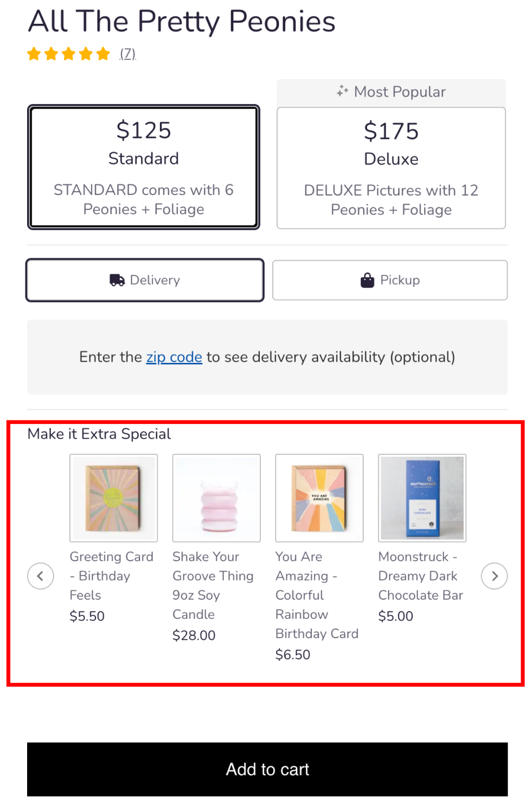The image size is (532, 806).
Task: Select the You Are Amazing card image
Action: (319, 498)
